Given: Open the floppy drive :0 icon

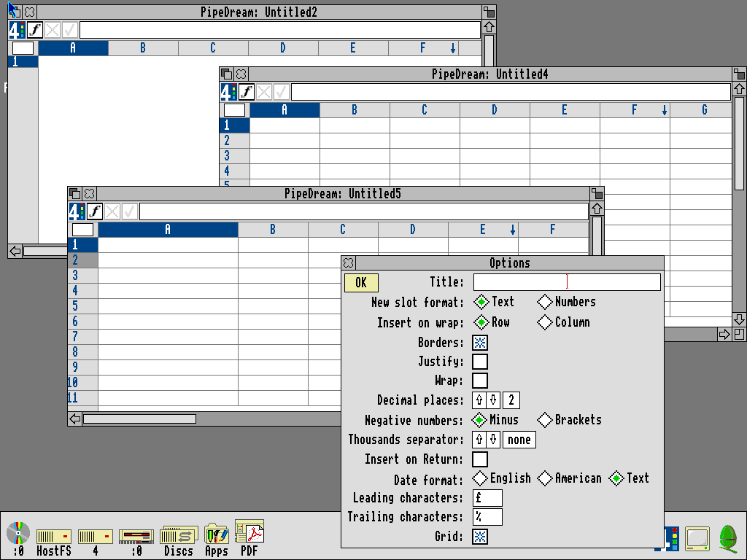Looking at the screenshot, I should tap(136, 536).
